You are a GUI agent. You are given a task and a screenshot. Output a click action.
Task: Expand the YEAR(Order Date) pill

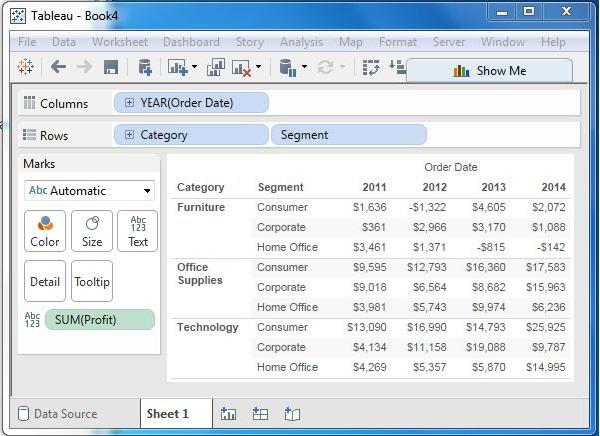[x=129, y=103]
